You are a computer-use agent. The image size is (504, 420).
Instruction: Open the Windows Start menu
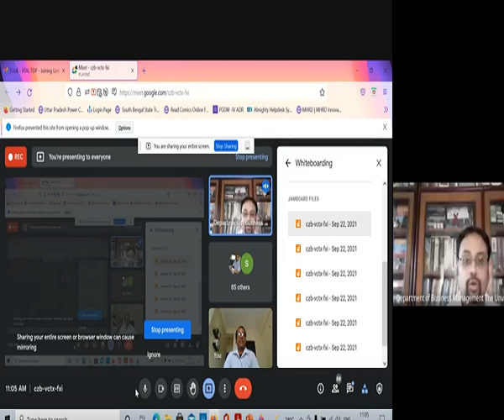pyautogui.click(x=7, y=417)
